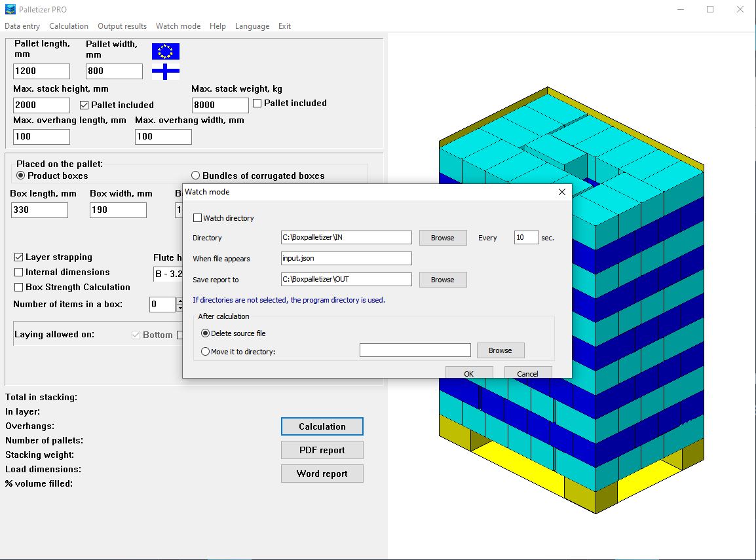The height and width of the screenshot is (560, 756).
Task: Click the Exit menu item
Action: click(x=284, y=26)
